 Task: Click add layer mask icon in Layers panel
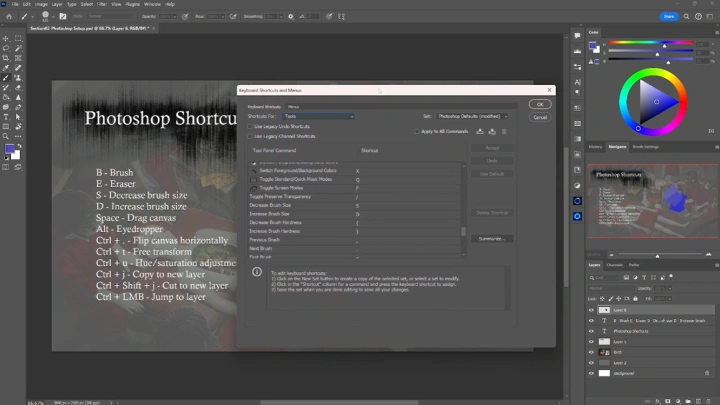point(668,401)
